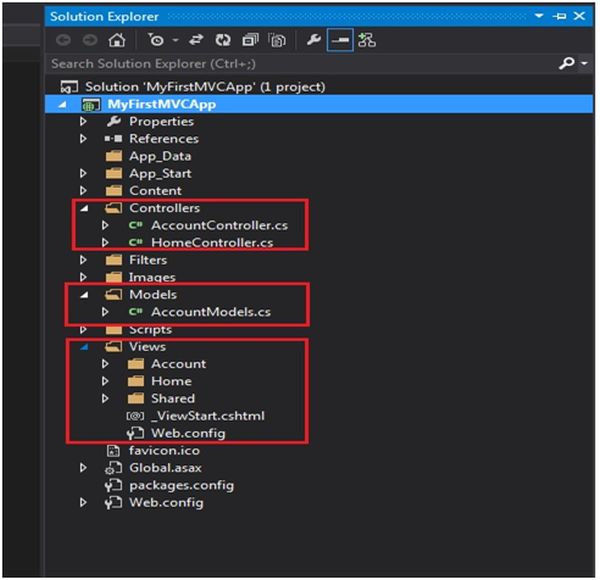Select the Shared folder under Views
The width and height of the screenshot is (600, 580).
point(173,399)
